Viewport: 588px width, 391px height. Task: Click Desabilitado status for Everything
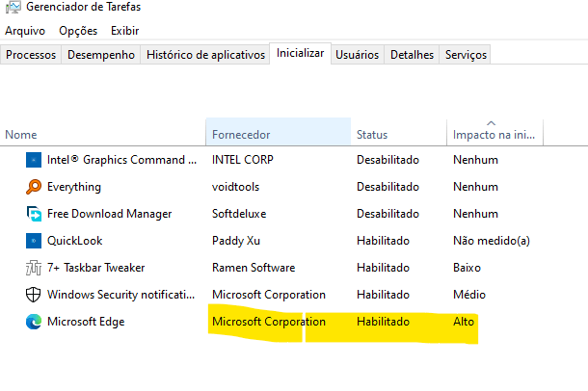click(388, 187)
